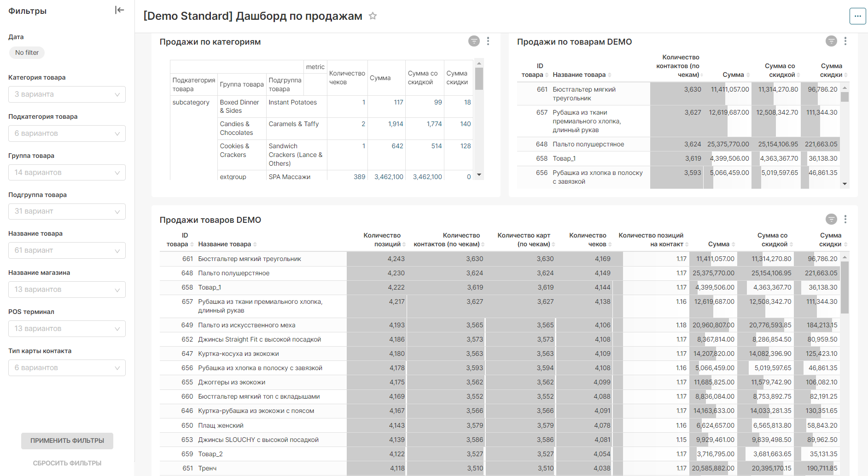Viewport: 868px width, 476px height.
Task: Open the Дата 'No filter' selector
Action: click(27, 52)
